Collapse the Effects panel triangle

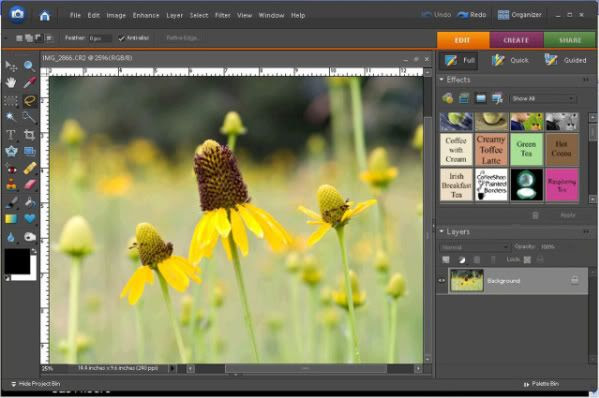click(x=441, y=79)
